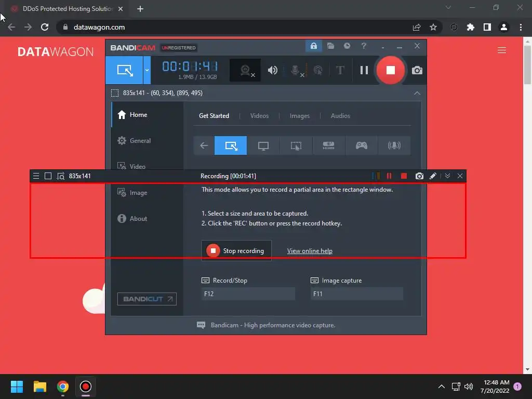532x399 pixels.
Task: Open the volume control in system tray
Action: click(x=469, y=387)
